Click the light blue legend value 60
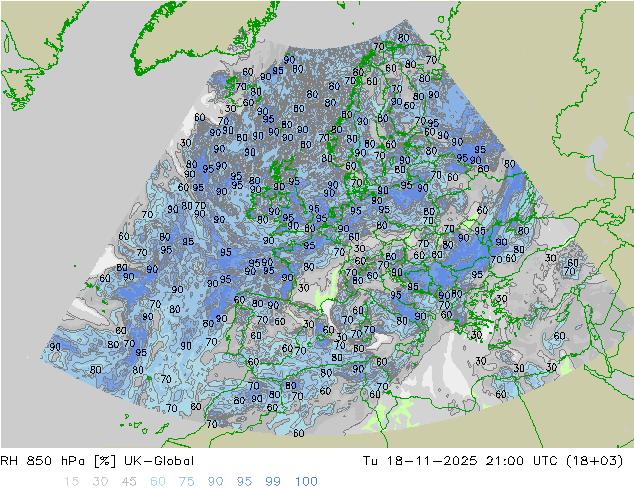This screenshot has width=634, height=490. [158, 482]
